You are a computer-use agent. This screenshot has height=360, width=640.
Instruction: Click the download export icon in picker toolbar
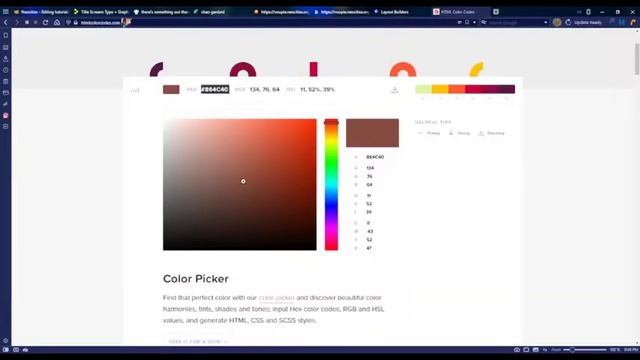pyautogui.click(x=394, y=89)
